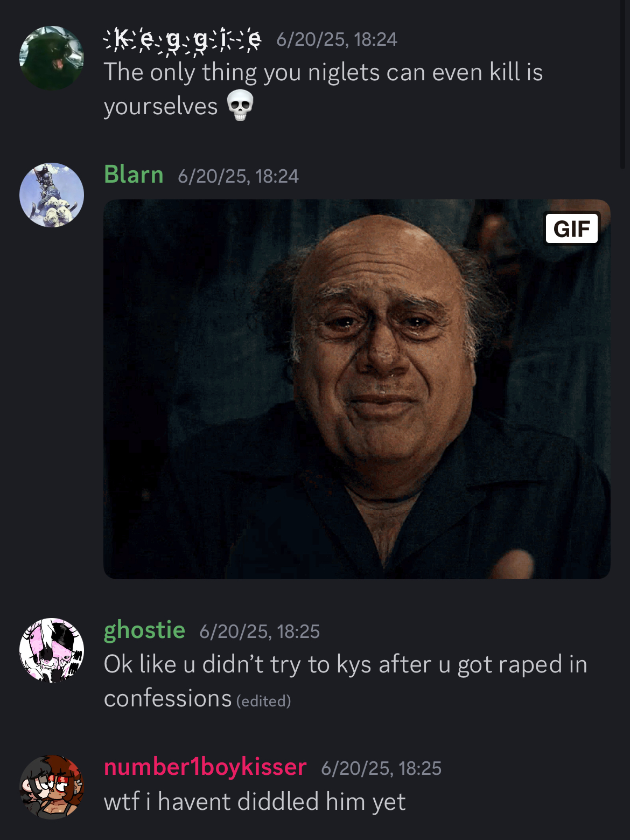The width and height of the screenshot is (630, 840).
Task: Click the 18:25 timestamp next to ghostie
Action: click(260, 631)
